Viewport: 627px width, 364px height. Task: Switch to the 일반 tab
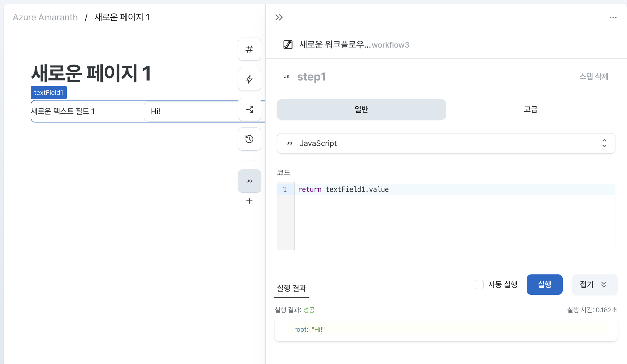coord(361,109)
